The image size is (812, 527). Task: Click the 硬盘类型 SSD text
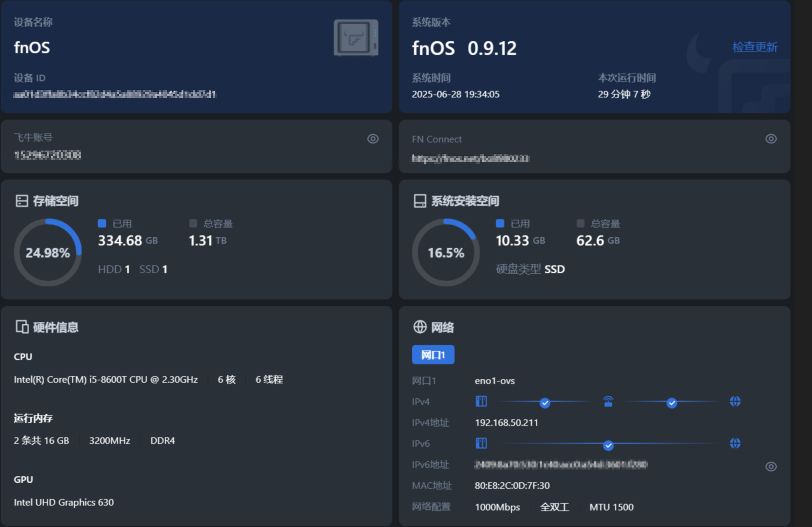pos(530,269)
